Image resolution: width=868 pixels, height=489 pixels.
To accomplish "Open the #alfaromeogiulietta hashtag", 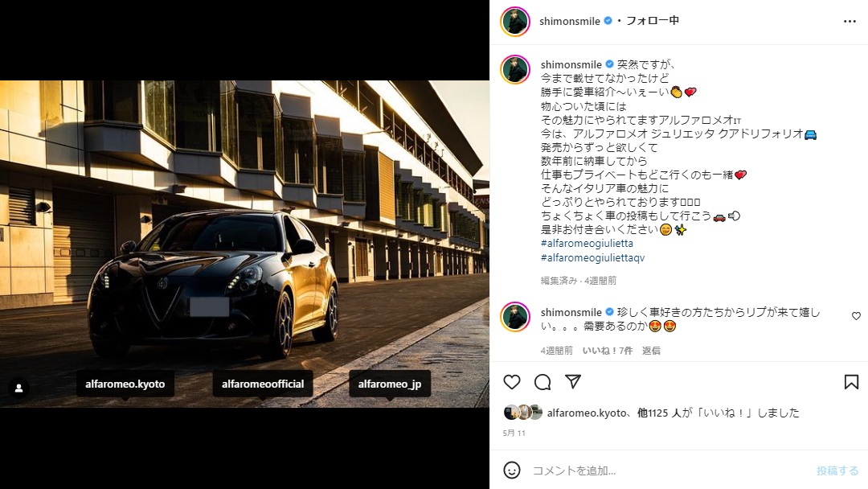I will pos(587,243).
